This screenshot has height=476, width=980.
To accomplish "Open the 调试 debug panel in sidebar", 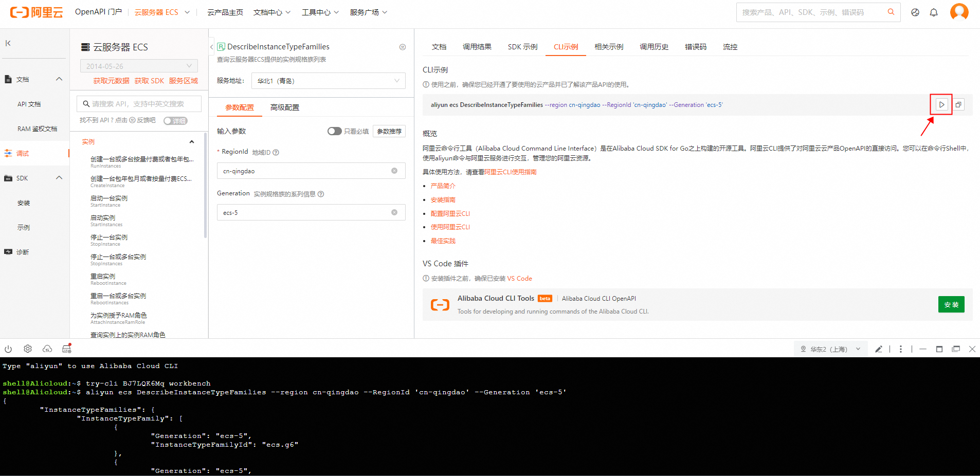I will point(22,153).
